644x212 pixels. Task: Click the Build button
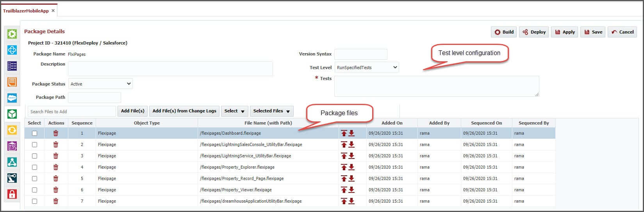coord(504,32)
